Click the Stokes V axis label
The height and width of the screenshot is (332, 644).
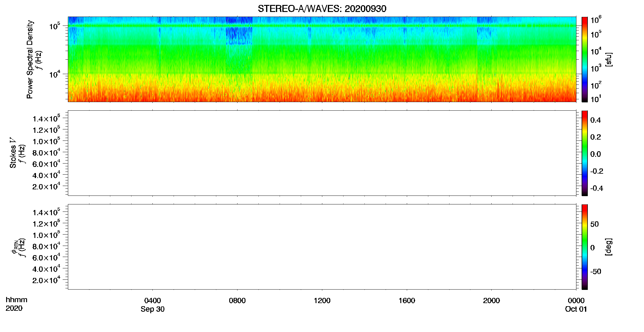[13, 152]
